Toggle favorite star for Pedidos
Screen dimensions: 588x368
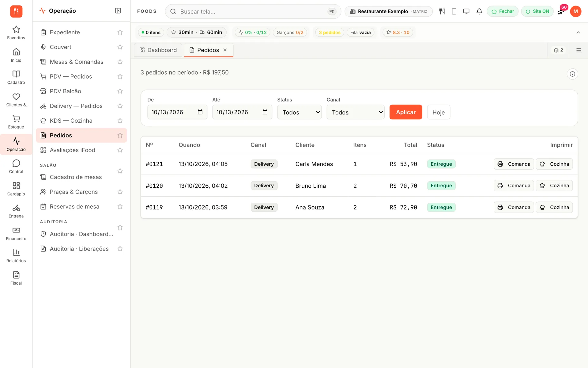(120, 135)
